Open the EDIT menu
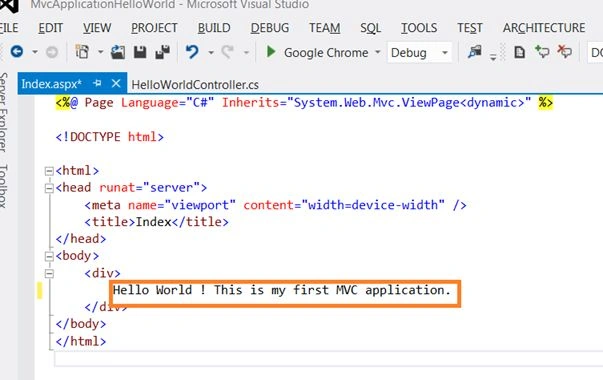603x380 pixels. [50, 28]
